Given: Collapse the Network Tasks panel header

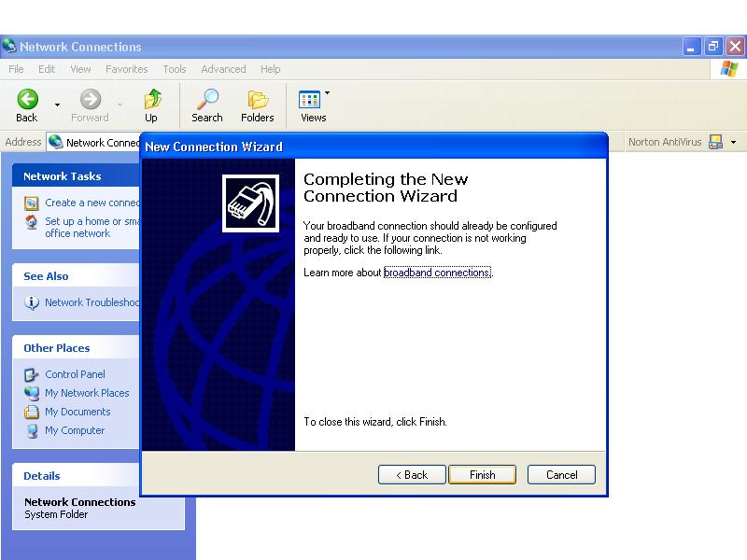Looking at the screenshot, I should 77,175.
